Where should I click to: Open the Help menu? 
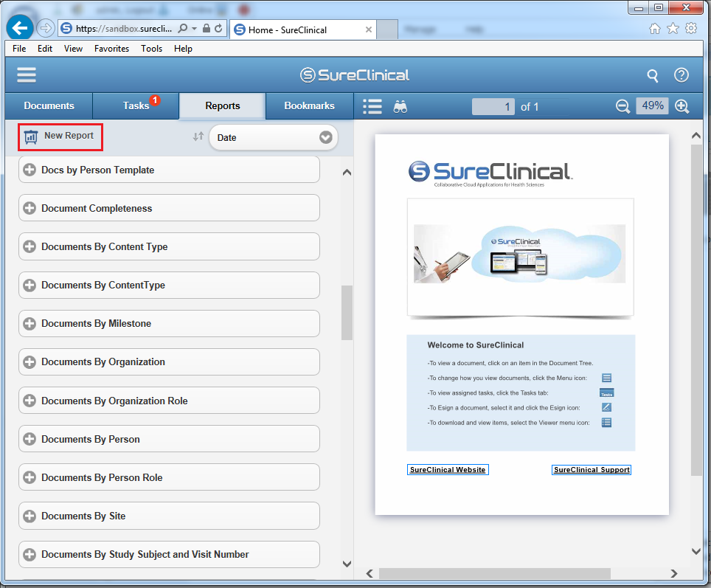(183, 49)
